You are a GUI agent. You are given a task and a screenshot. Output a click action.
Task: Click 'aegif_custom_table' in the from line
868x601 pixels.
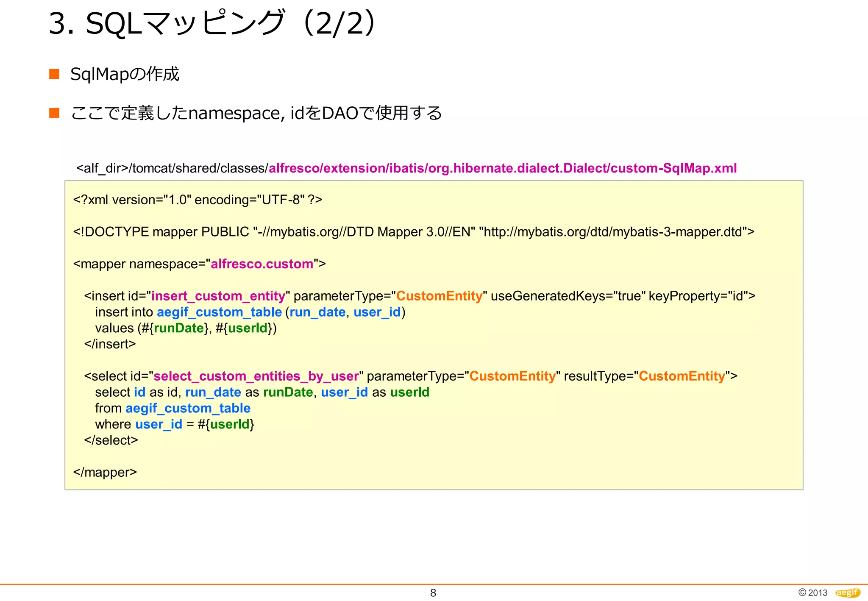tap(188, 408)
